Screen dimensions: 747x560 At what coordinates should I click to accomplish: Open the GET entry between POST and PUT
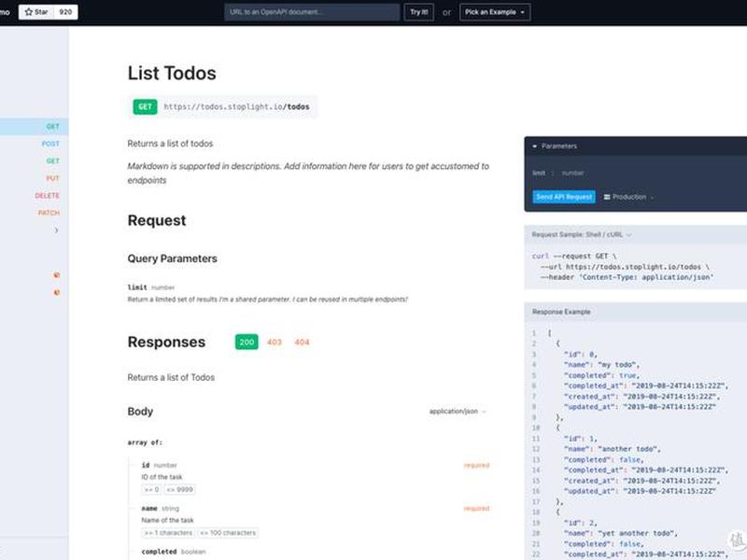[52, 161]
